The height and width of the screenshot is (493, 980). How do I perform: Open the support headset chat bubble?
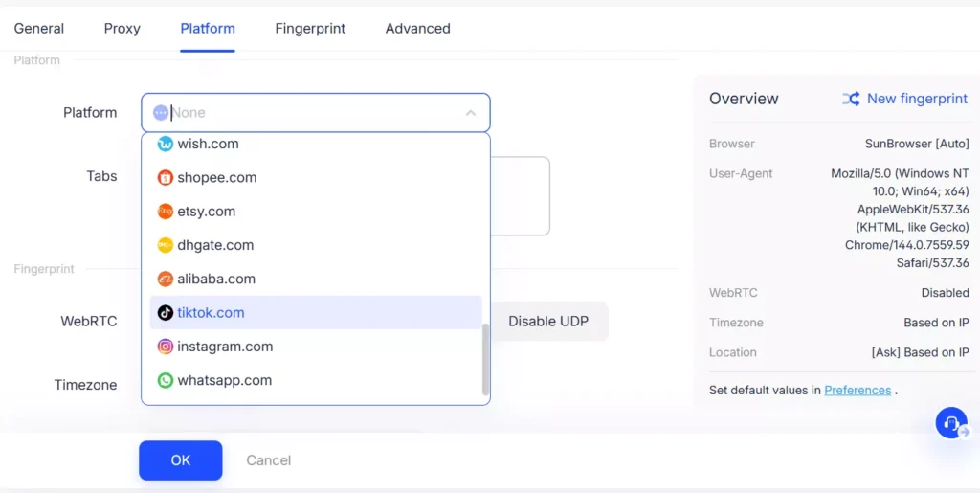tap(951, 422)
